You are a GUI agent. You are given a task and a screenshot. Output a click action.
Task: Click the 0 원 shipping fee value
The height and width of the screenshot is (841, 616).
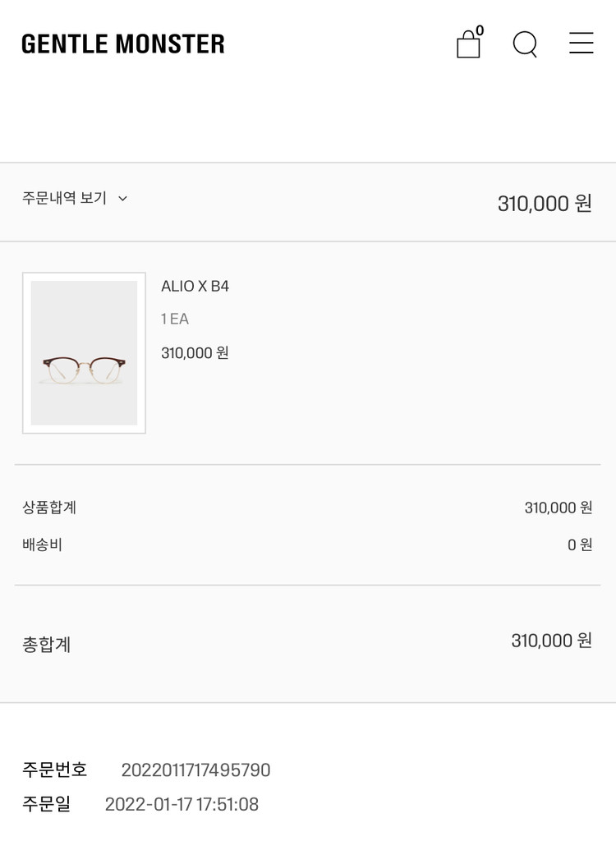580,545
